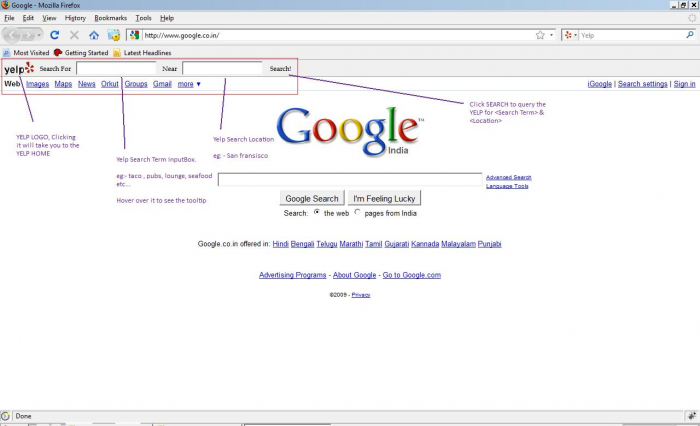The image size is (700, 426).
Task: Open the Maps link
Action: click(x=63, y=84)
